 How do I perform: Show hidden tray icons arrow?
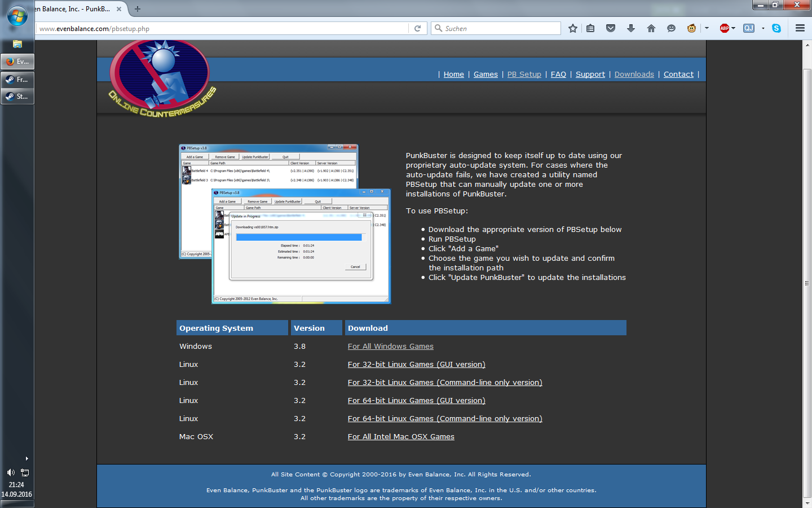click(27, 458)
